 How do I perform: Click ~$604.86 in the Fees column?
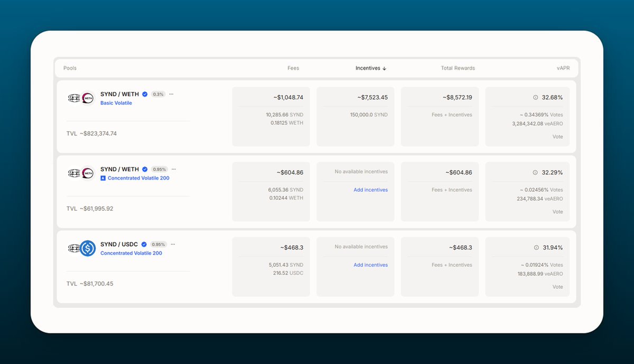(x=290, y=173)
